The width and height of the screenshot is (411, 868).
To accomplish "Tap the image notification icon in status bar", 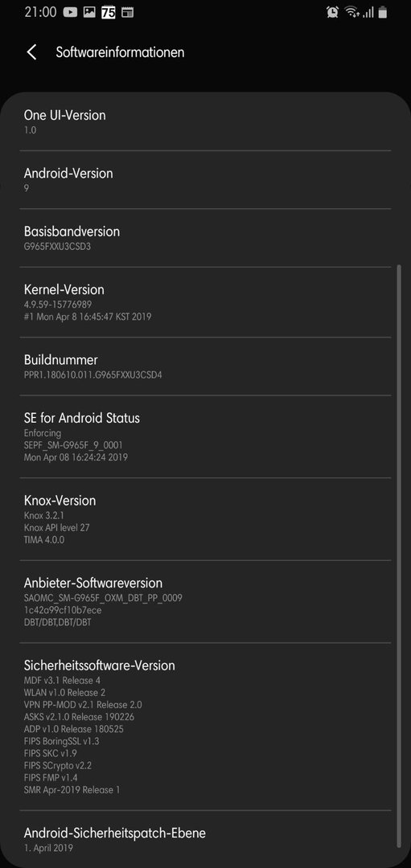I will pyautogui.click(x=88, y=12).
